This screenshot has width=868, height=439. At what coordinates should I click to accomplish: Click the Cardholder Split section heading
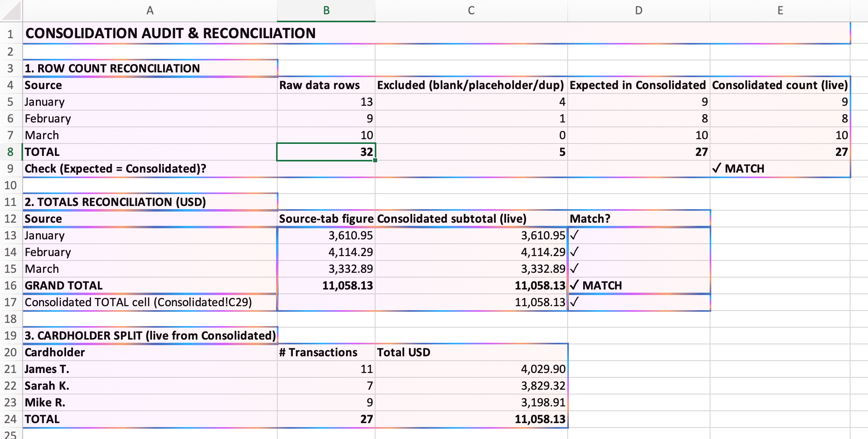[150, 336]
